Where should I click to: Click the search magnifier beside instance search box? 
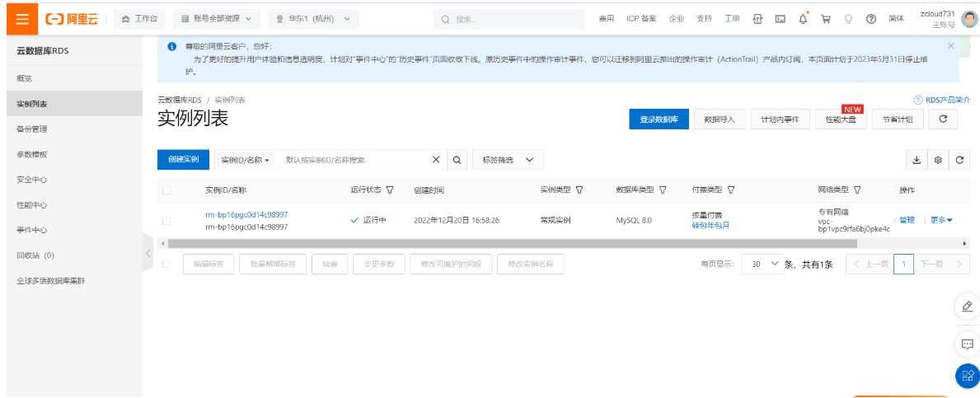coord(457,159)
